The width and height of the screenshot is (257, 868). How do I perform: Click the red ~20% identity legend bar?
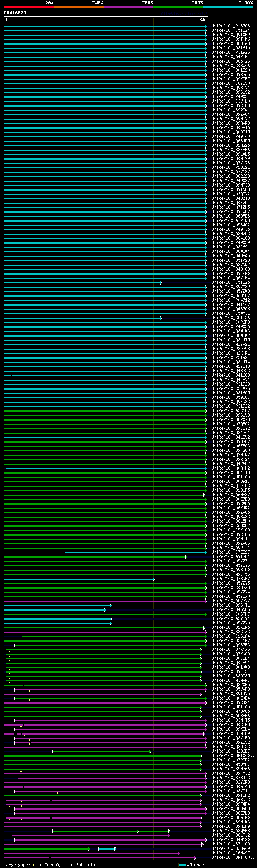(29, 7)
